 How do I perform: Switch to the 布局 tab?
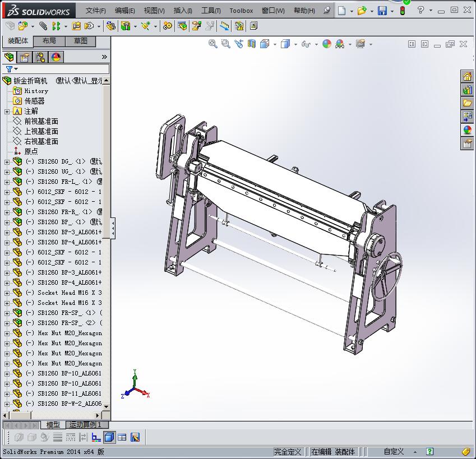49,41
